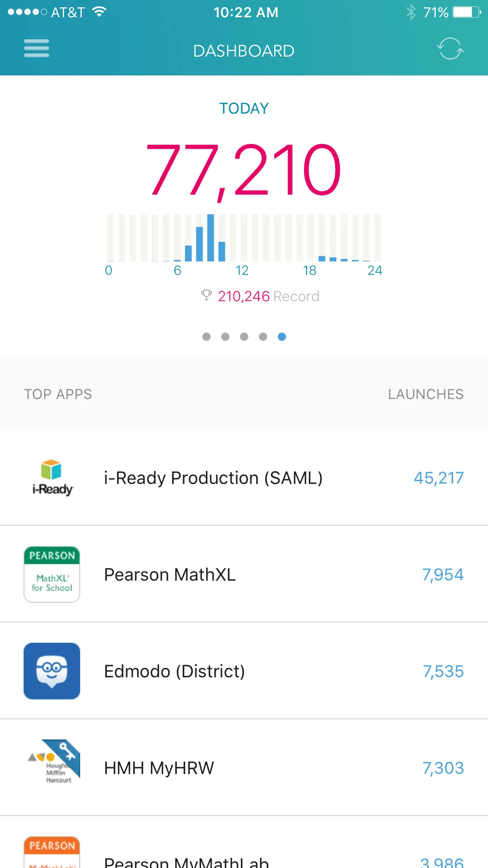Tap the chart axis label 18
This screenshot has height=868, width=488.
click(309, 270)
